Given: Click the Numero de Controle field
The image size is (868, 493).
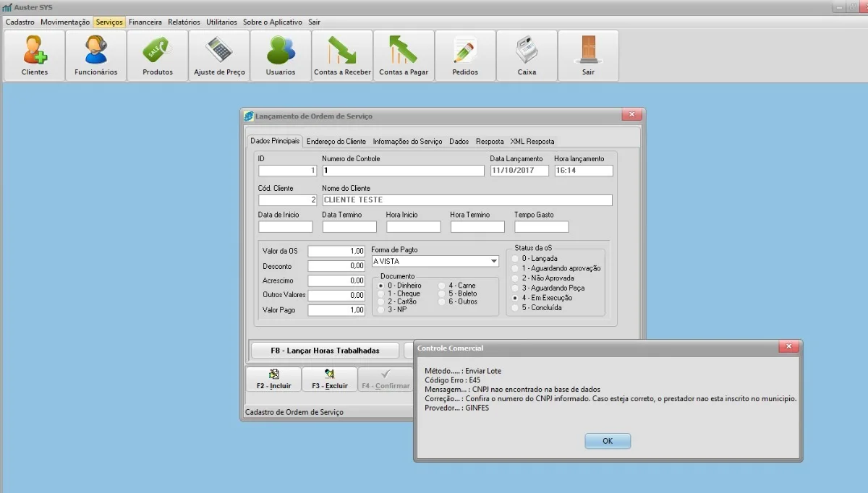Looking at the screenshot, I should click(403, 171).
